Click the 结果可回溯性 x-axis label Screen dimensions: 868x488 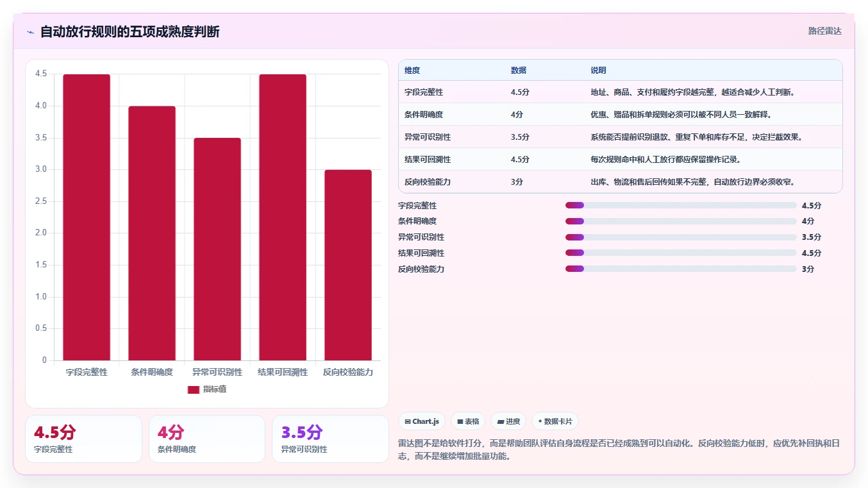click(x=283, y=372)
